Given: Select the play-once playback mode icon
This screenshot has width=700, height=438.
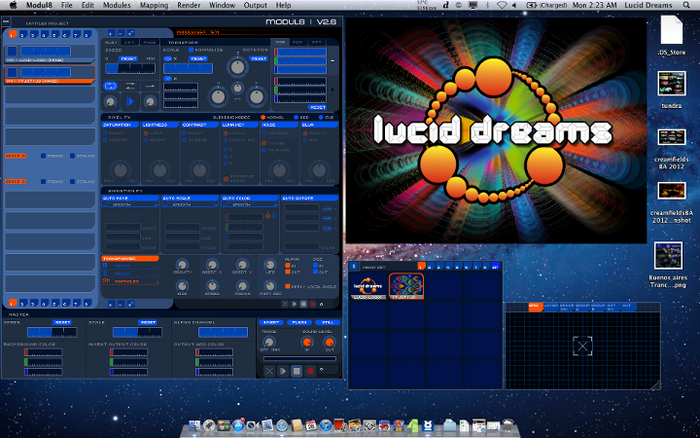Looking at the screenshot, I should coord(150,86).
